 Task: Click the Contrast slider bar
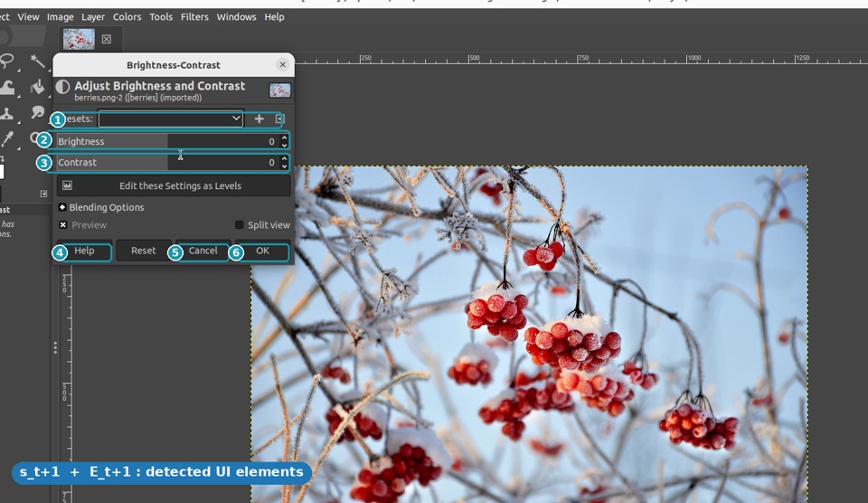(x=168, y=162)
